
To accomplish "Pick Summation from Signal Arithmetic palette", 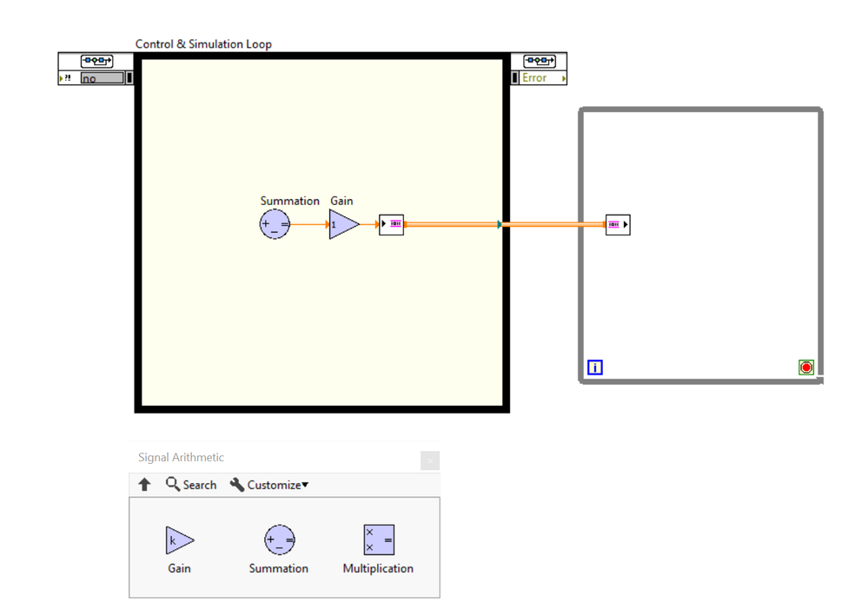I will tap(279, 540).
